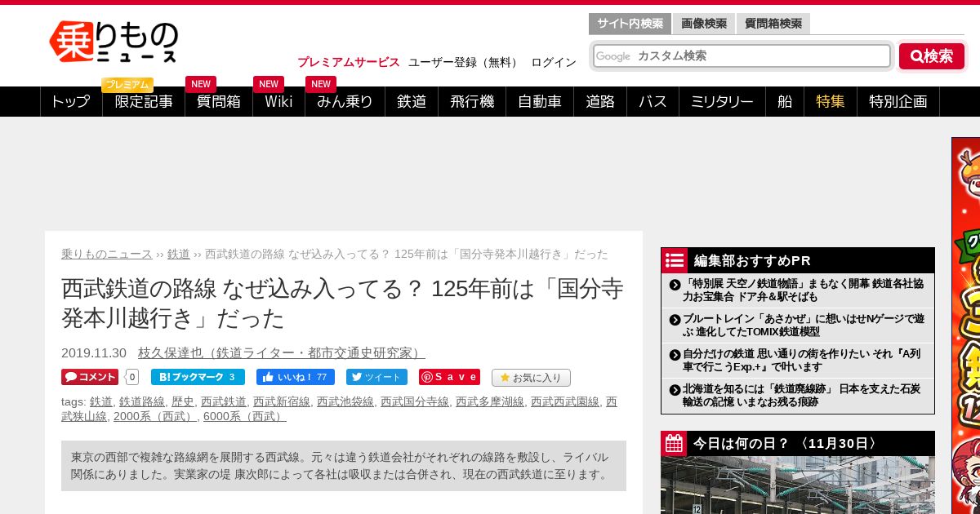This screenshot has height=514, width=980.
Task: Click the article title 西武鉄道の路線 なぜ込み入ってる？
Action: pyautogui.click(x=343, y=303)
